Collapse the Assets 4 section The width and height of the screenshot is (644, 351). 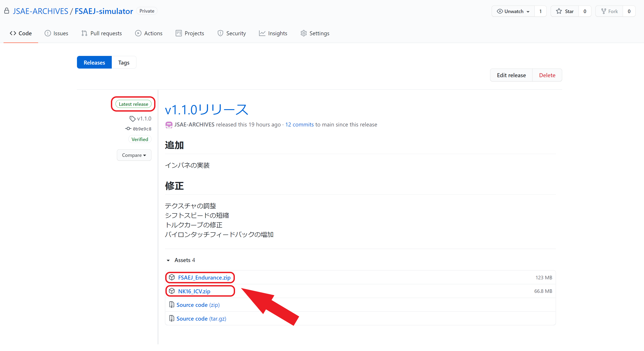[x=168, y=260]
